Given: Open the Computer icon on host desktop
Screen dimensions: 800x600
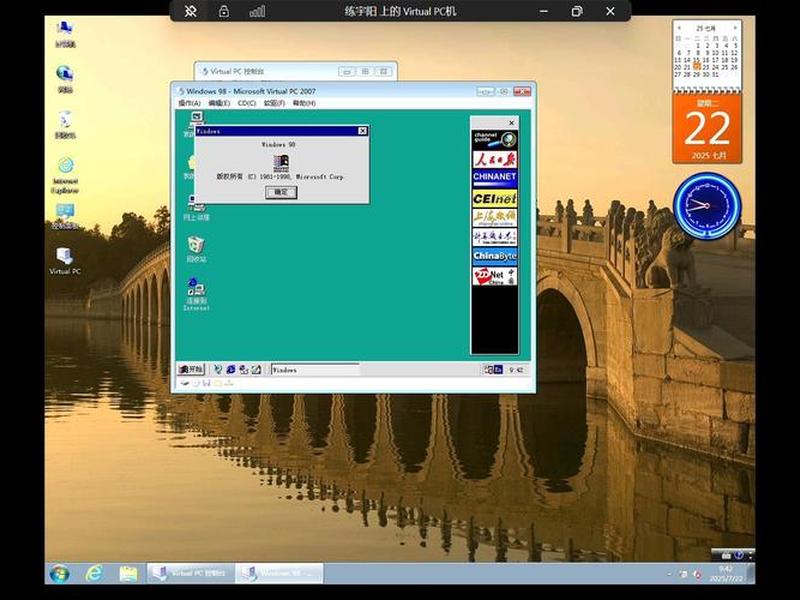Looking at the screenshot, I should [x=65, y=34].
